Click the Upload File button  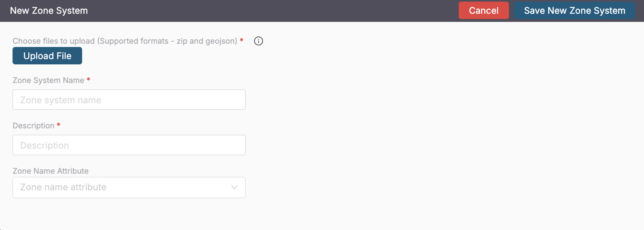click(47, 56)
